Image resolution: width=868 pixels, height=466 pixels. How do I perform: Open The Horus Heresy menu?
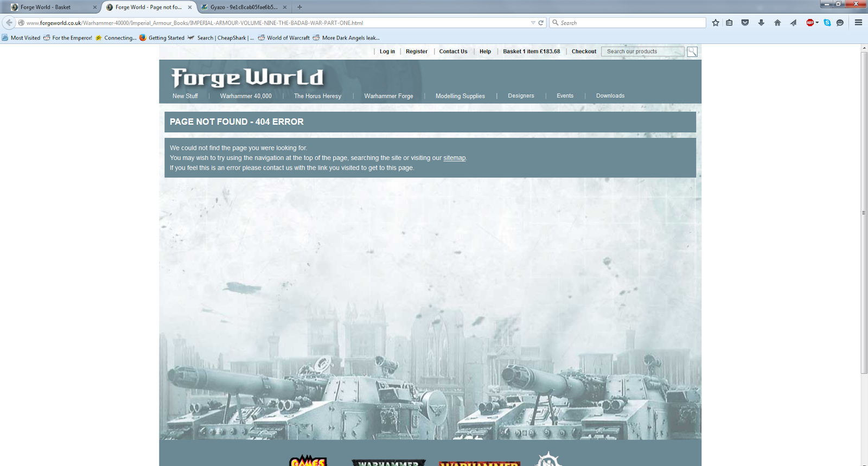(318, 96)
